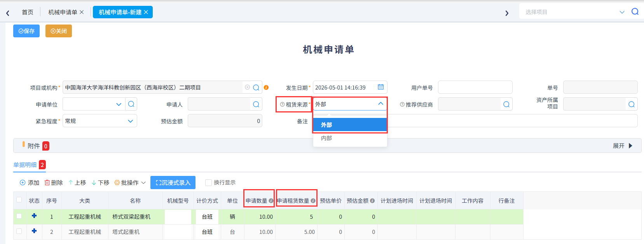
Task: Click the 备注 input field
Action: [475, 121]
